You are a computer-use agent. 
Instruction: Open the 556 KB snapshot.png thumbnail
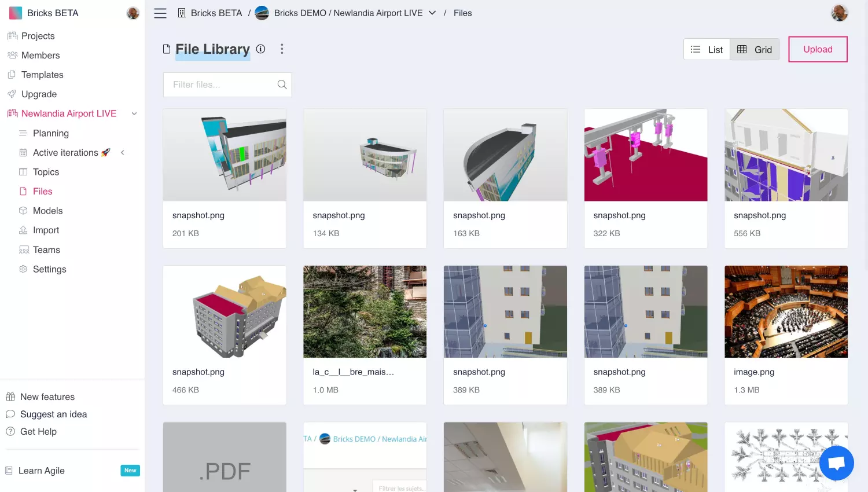click(786, 155)
